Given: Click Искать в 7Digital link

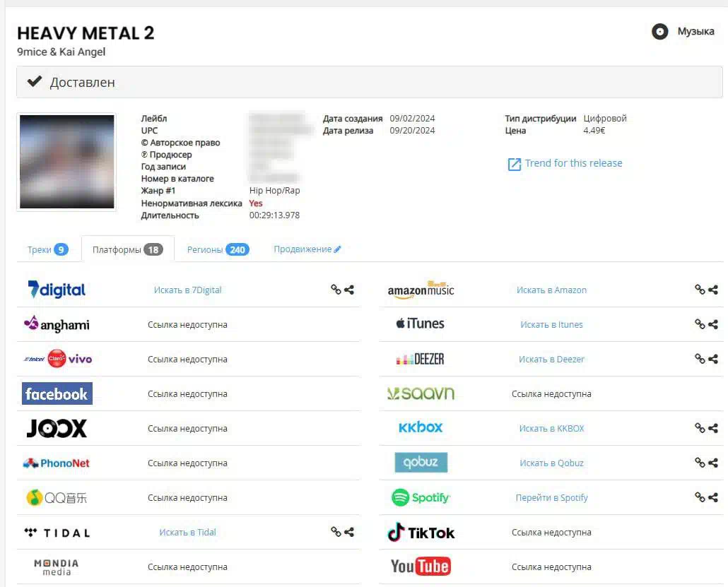Looking at the screenshot, I should [x=187, y=290].
